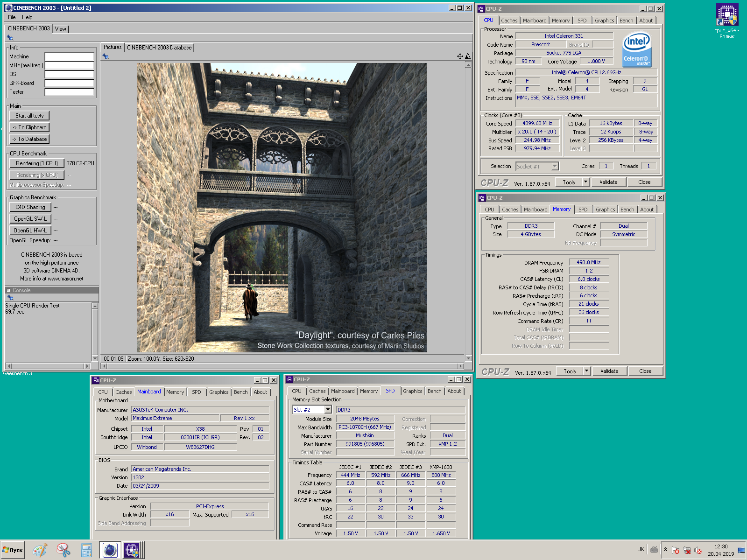Viewport: 747px width, 560px height.
Task: Open the File menu in CINEBENCH
Action: point(12,17)
